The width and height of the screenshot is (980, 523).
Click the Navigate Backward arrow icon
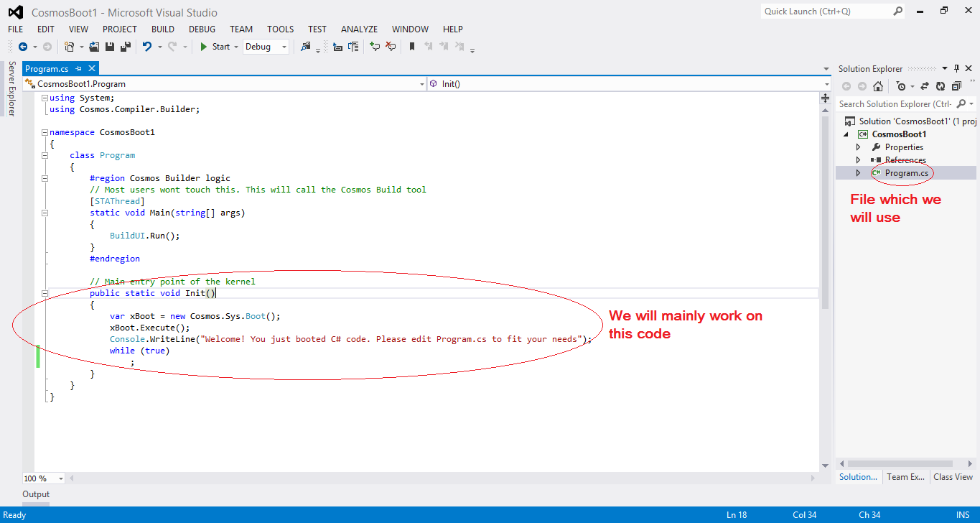pyautogui.click(x=23, y=47)
